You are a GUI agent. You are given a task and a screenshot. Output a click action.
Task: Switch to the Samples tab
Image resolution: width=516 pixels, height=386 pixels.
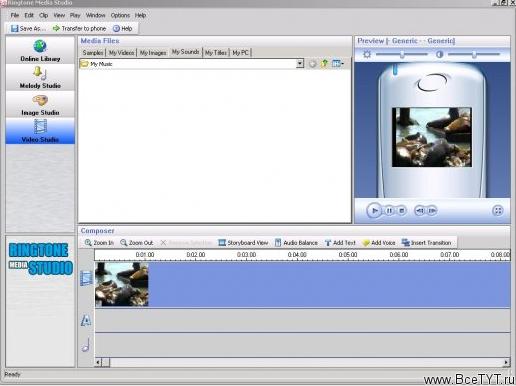[93, 53]
